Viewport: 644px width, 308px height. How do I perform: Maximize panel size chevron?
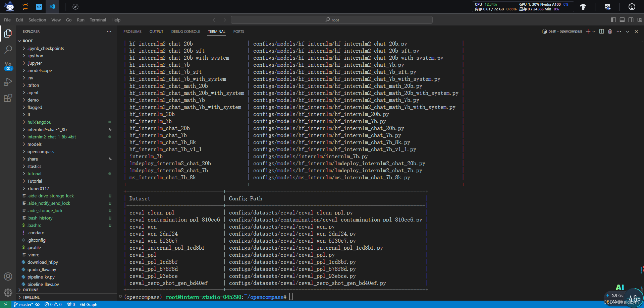tap(628, 32)
